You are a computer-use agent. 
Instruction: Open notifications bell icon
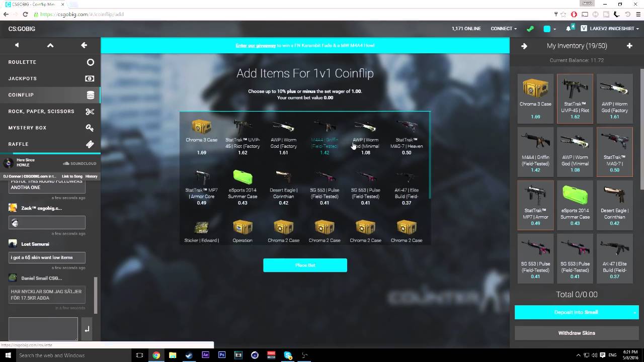click(569, 29)
